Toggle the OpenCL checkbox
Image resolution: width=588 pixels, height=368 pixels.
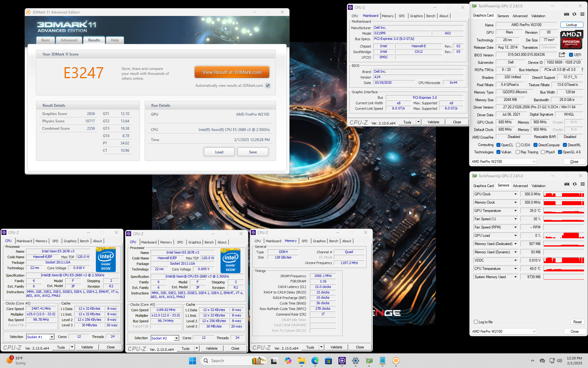pos(498,145)
